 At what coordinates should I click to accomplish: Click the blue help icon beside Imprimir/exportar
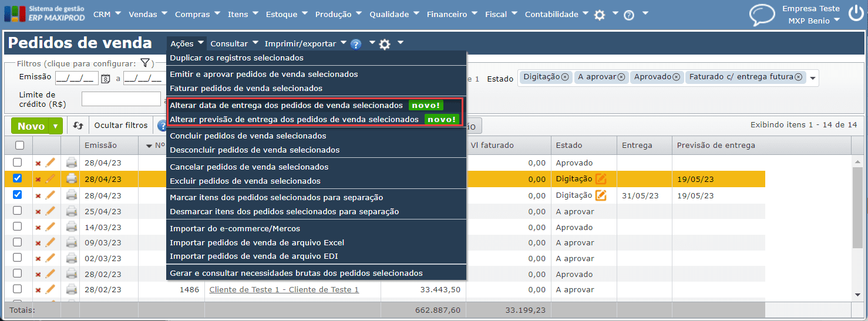coord(356,44)
